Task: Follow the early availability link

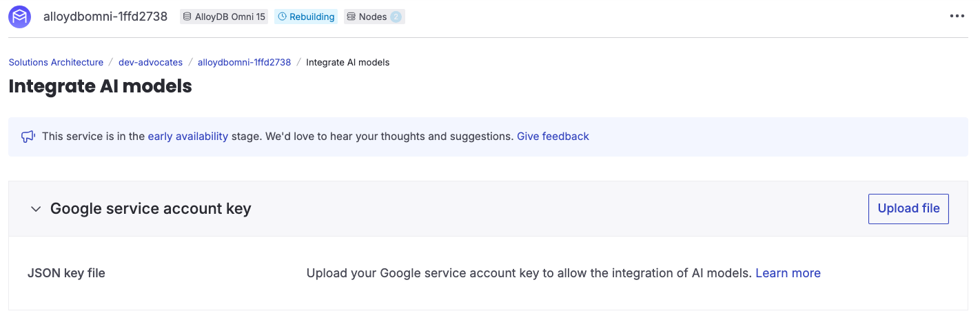Action: coord(187,137)
